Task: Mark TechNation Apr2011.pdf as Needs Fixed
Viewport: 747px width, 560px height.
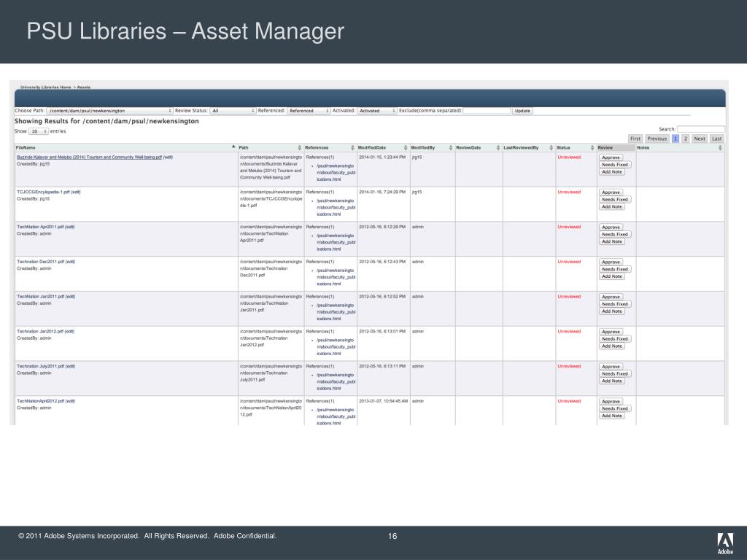Action: coord(615,234)
